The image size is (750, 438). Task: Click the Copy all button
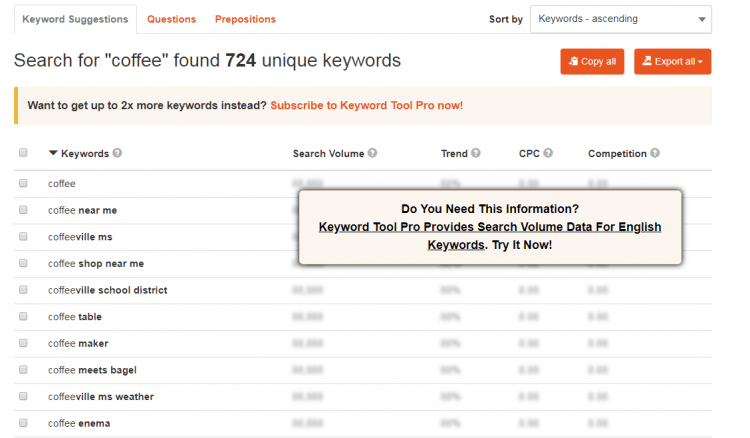592,61
